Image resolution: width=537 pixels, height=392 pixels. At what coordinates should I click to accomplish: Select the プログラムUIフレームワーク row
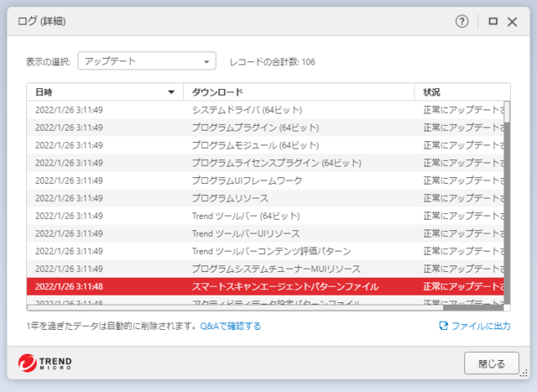point(265,180)
